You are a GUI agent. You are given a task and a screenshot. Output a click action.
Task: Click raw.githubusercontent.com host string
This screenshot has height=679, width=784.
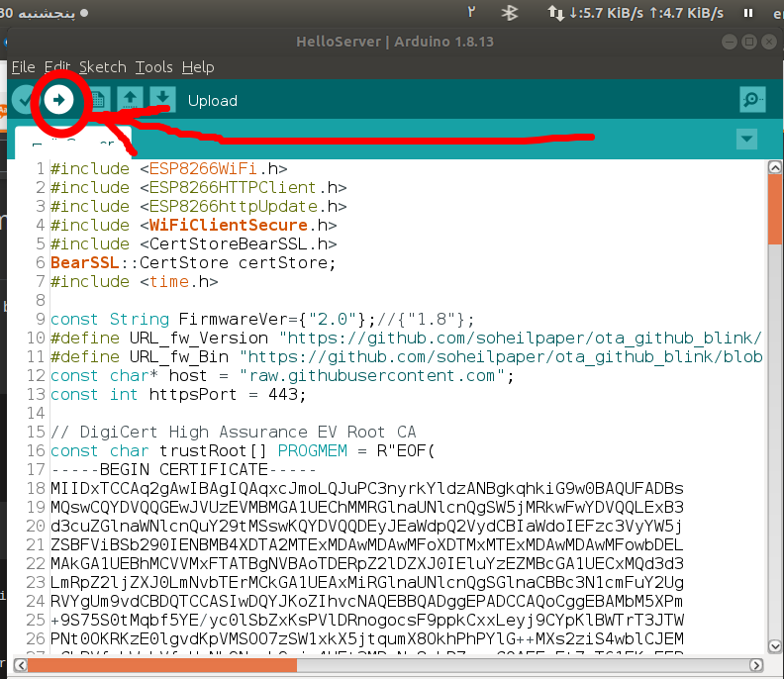[x=371, y=375]
